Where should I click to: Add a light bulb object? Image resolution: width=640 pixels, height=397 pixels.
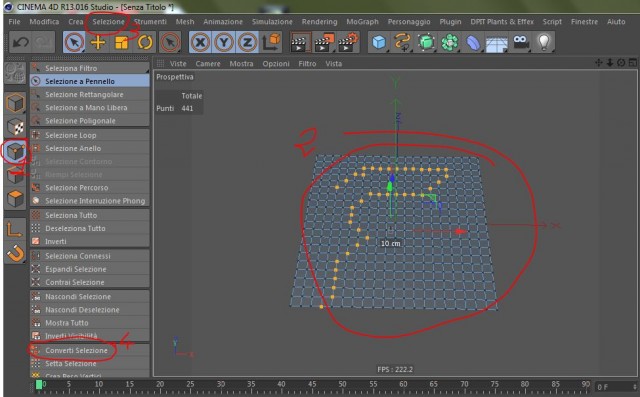[x=544, y=42]
